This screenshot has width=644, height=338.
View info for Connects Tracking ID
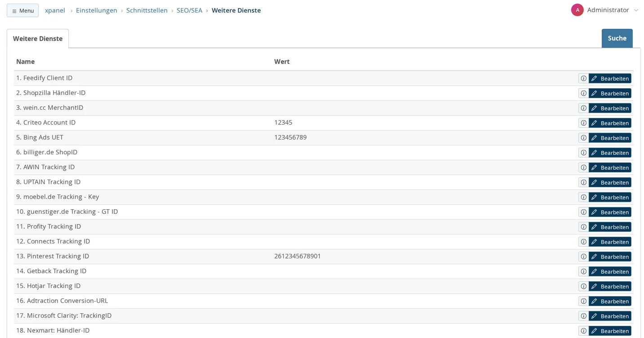[583, 242]
